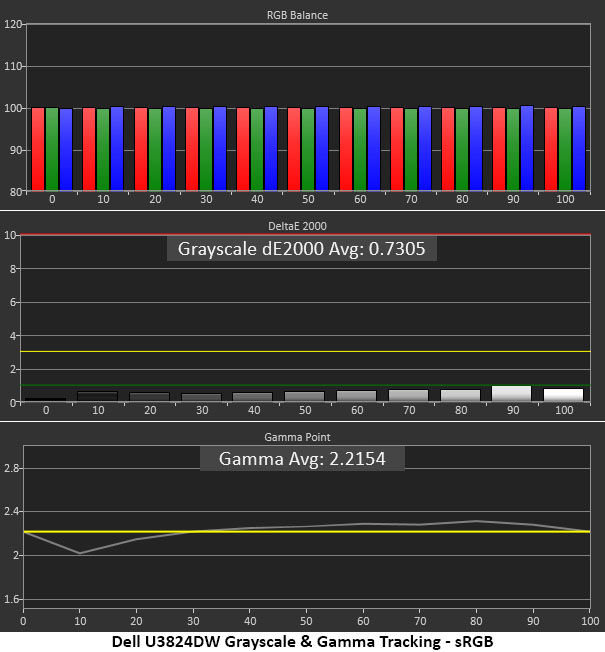Click the Grayscale dE2000 Avg label

point(301,249)
